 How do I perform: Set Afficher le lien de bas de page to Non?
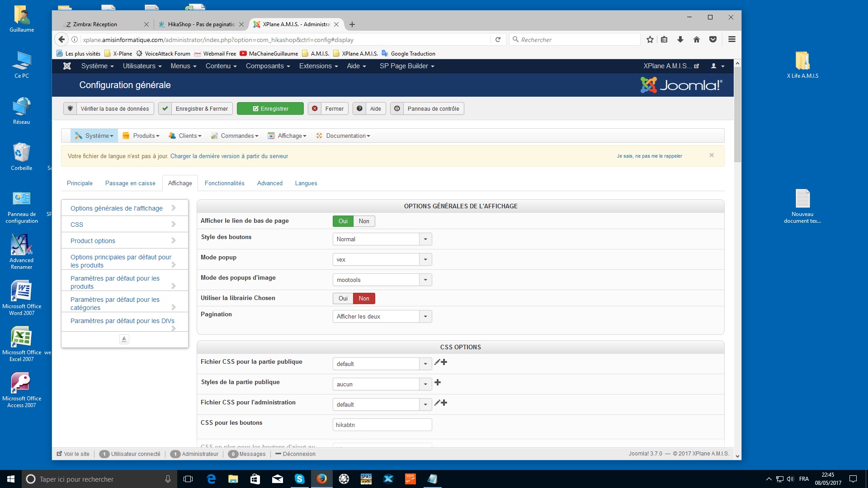coord(364,221)
